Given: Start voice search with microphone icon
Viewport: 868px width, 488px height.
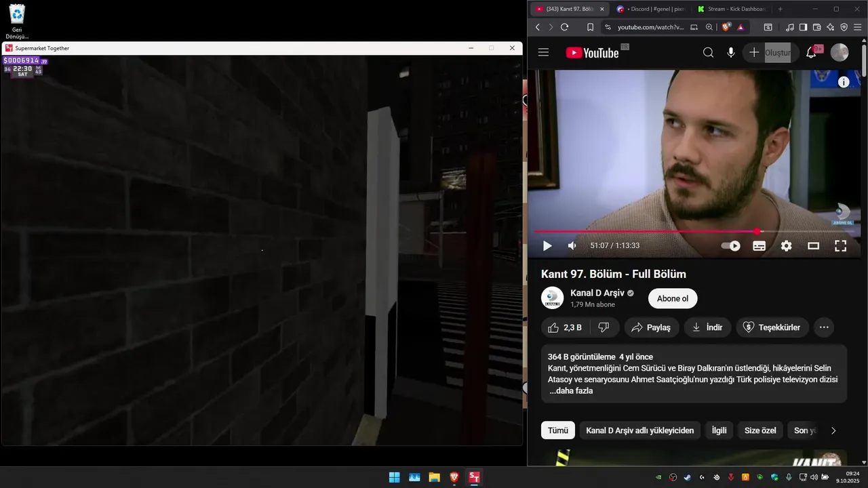Looking at the screenshot, I should 731,53.
